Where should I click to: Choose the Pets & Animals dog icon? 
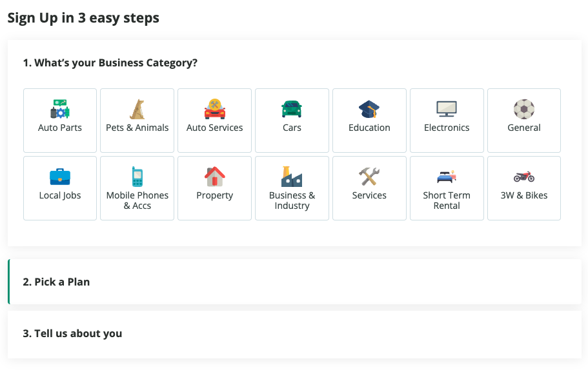point(137,109)
